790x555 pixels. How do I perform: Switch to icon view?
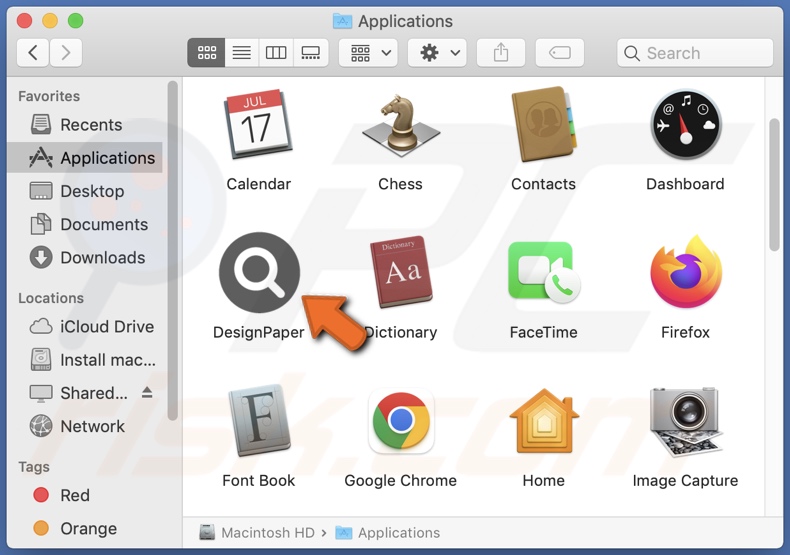point(206,52)
